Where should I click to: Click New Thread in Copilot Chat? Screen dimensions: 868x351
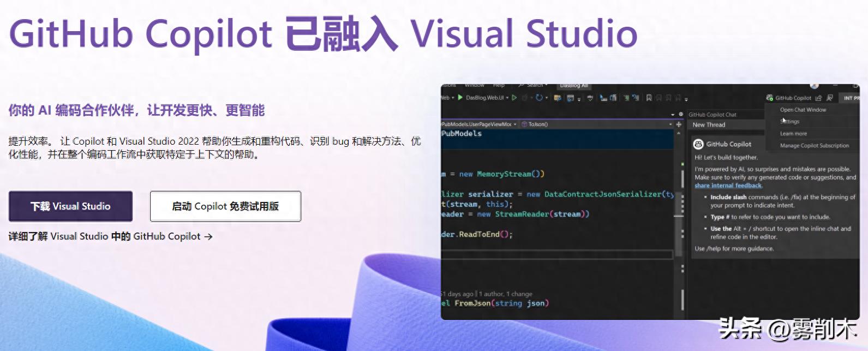(x=709, y=125)
